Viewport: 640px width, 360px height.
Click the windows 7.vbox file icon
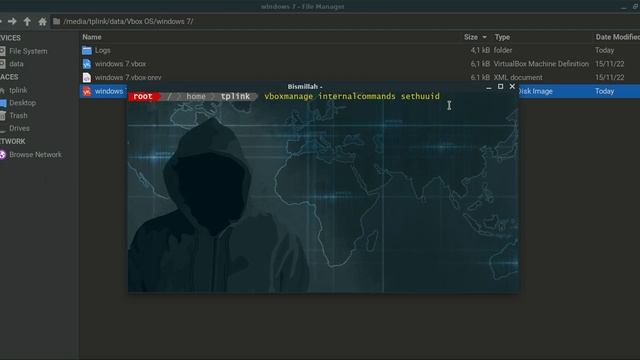[x=87, y=64]
